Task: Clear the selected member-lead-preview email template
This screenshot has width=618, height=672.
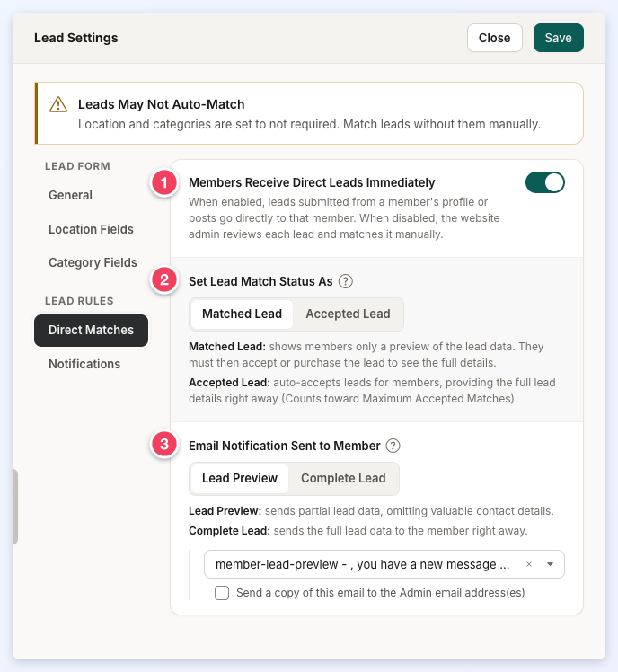Action: (x=529, y=564)
